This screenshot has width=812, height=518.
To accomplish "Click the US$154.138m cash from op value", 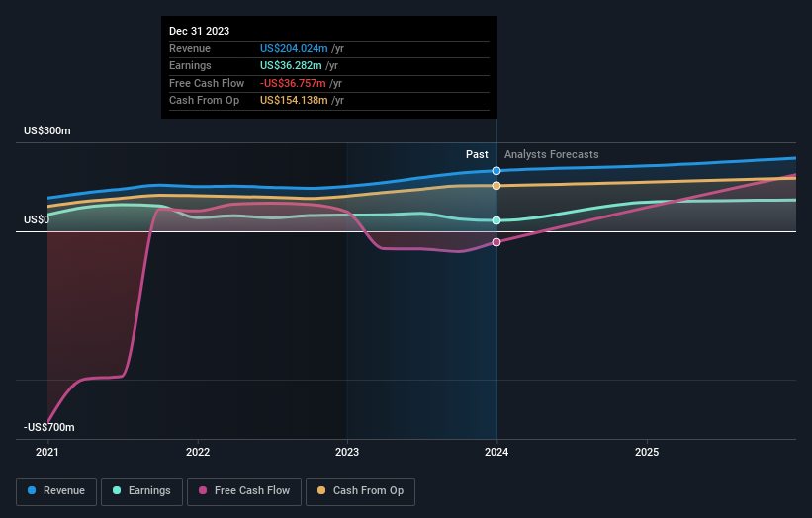I will tap(294, 101).
